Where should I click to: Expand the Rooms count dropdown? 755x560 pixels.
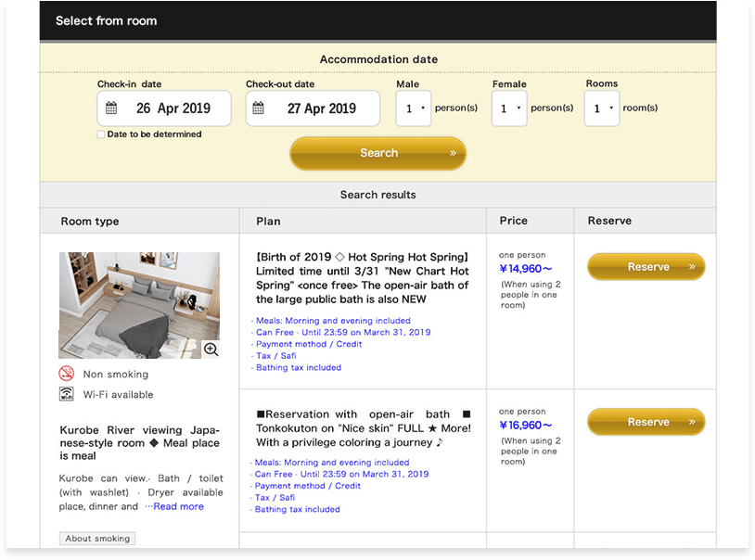coord(601,108)
